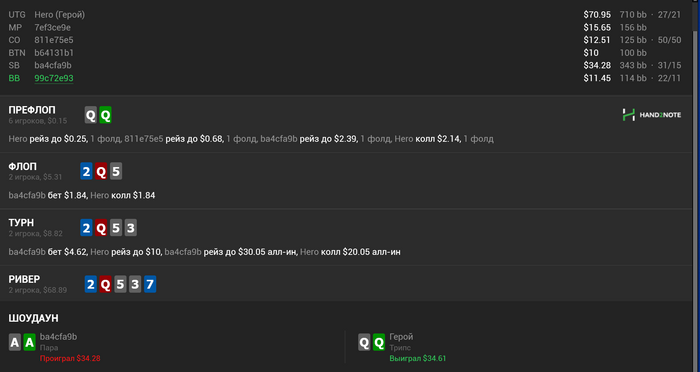Select the red Q card on the flop

pyautogui.click(x=101, y=171)
